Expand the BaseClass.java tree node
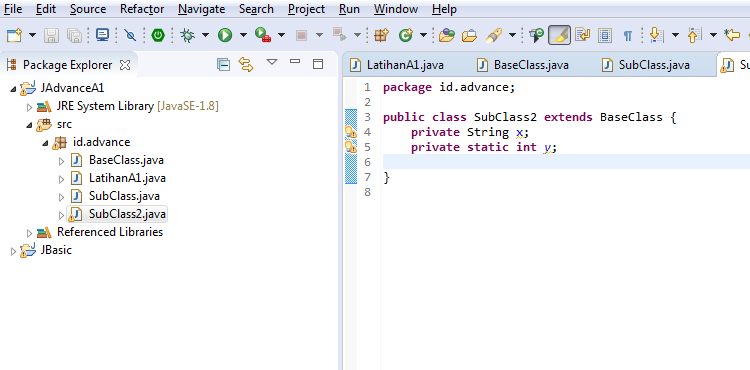This screenshot has height=370, width=750. [x=61, y=161]
